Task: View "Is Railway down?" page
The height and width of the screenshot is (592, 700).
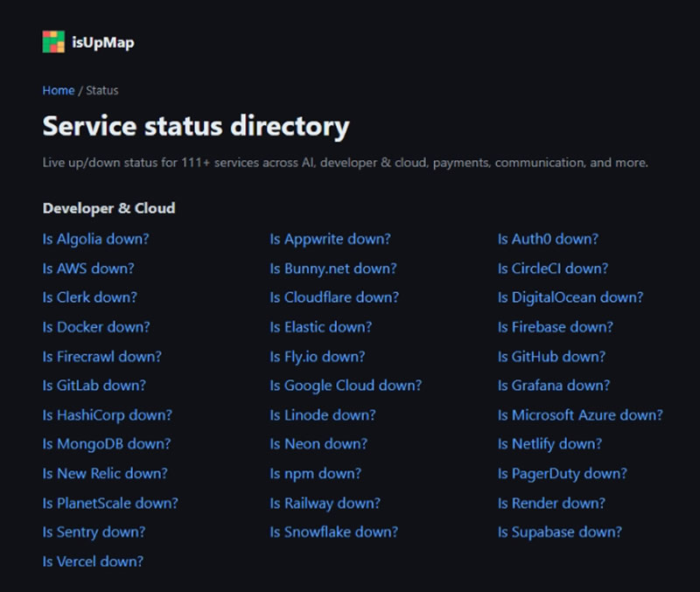Action: pyautogui.click(x=325, y=503)
